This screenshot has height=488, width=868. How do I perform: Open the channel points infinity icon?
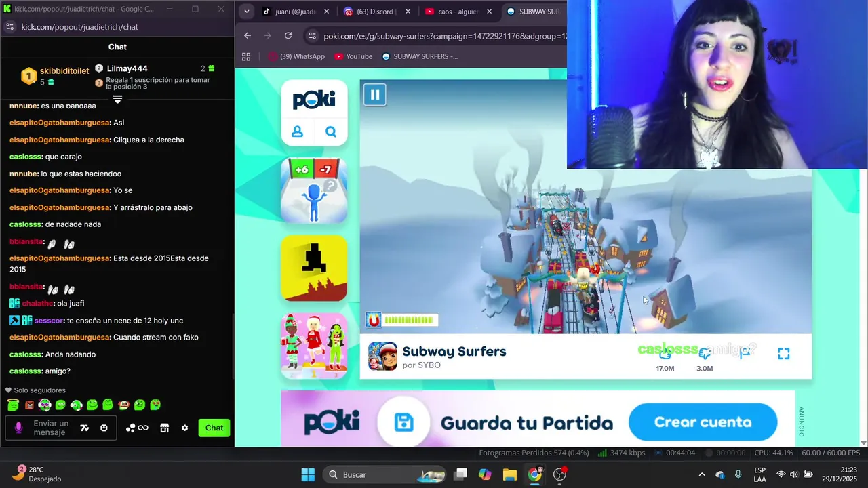coord(137,428)
